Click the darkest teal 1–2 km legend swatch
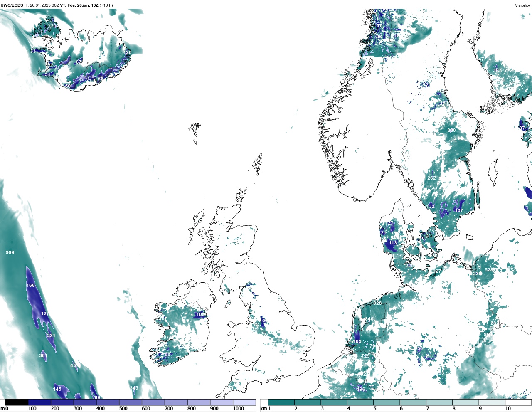The image size is (532, 412). point(281,402)
